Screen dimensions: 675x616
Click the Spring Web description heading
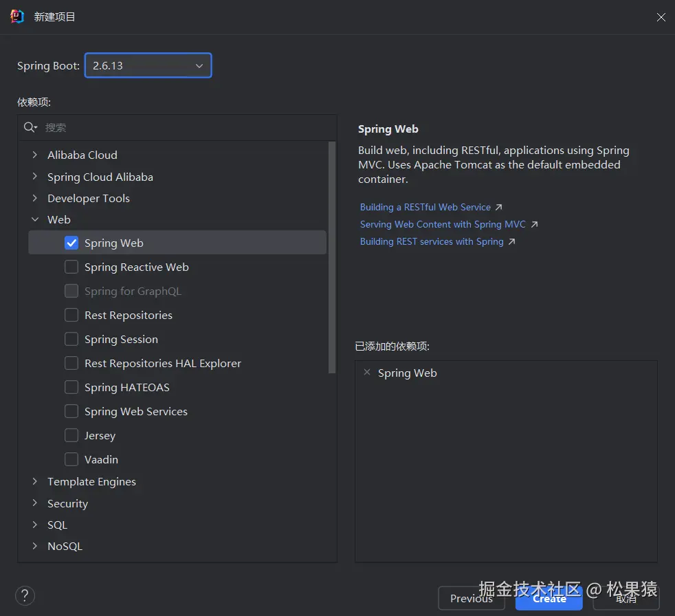coord(388,129)
